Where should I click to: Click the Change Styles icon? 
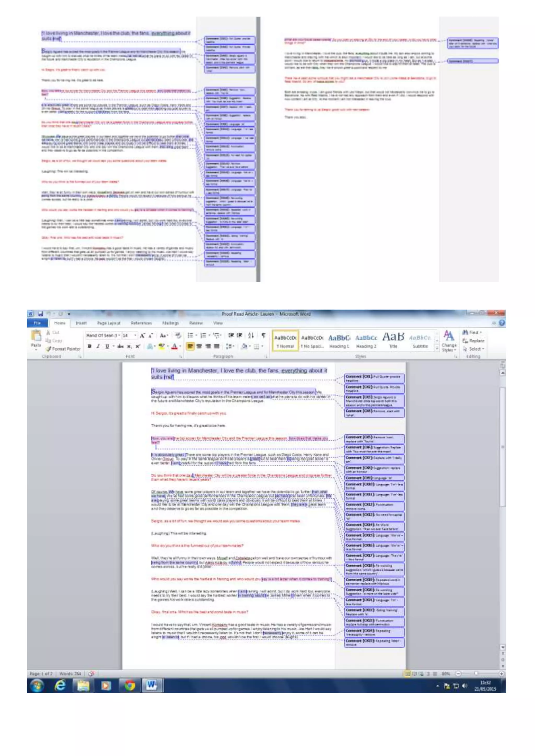(449, 336)
